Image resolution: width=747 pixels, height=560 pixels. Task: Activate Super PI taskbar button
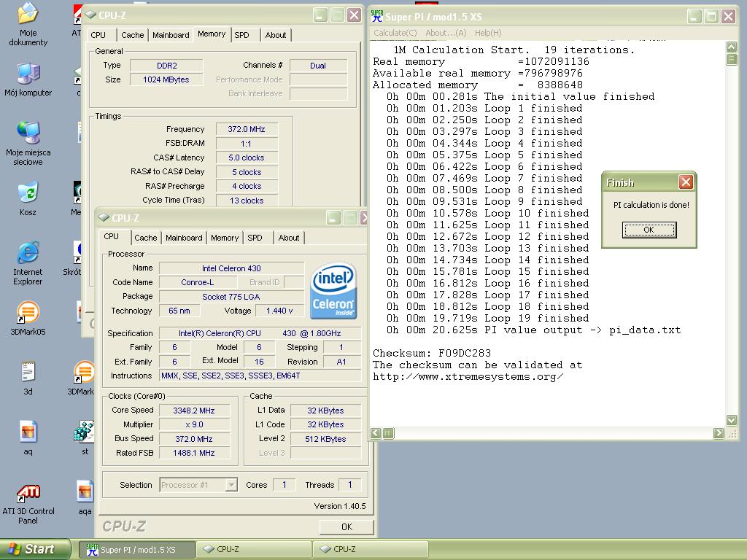coord(136,550)
